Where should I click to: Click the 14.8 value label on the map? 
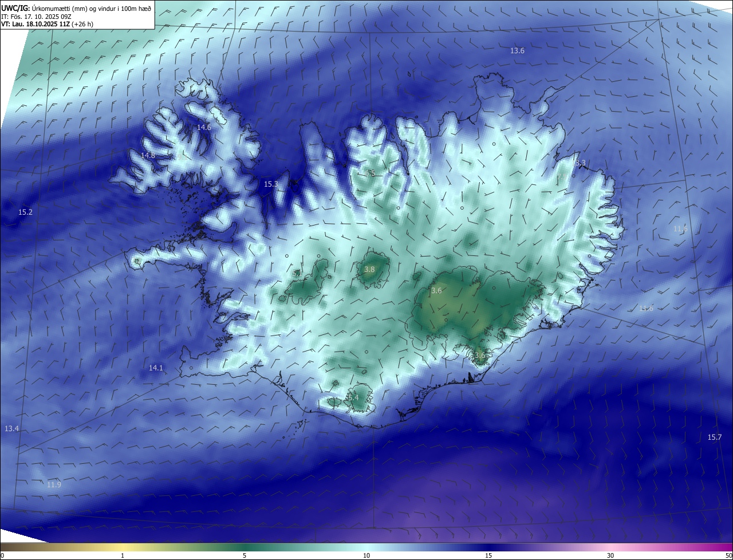tap(148, 155)
